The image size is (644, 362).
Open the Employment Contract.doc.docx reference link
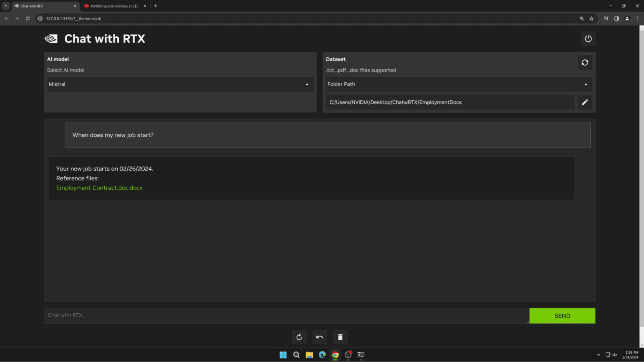click(x=99, y=188)
